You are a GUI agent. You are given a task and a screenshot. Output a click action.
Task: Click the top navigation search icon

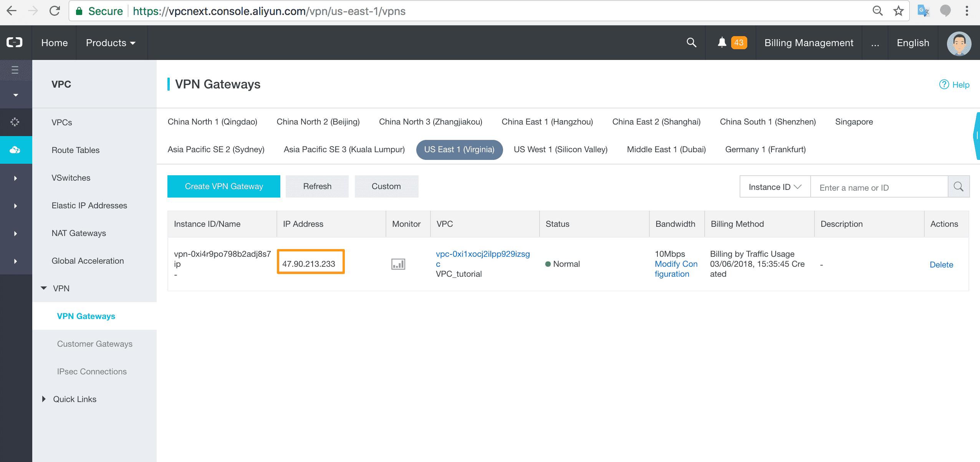click(691, 43)
